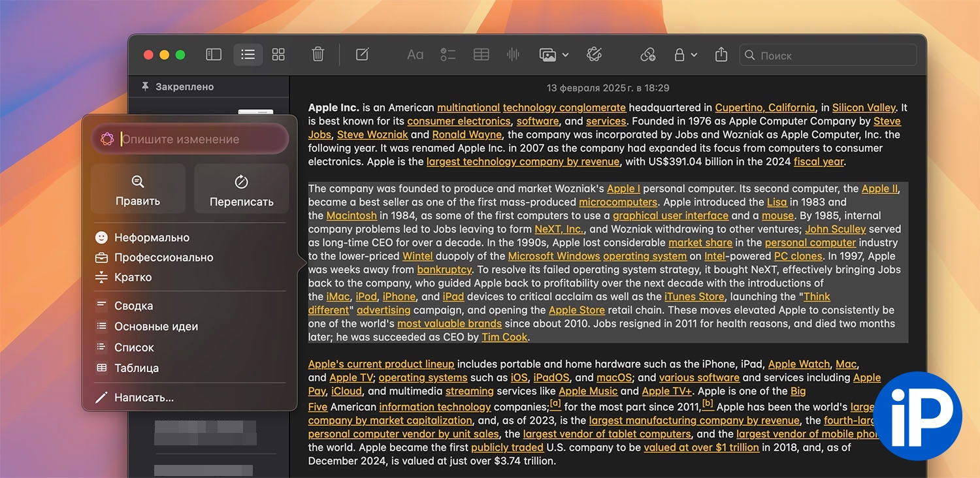Click the Lisa link
980x478 pixels.
[777, 202]
